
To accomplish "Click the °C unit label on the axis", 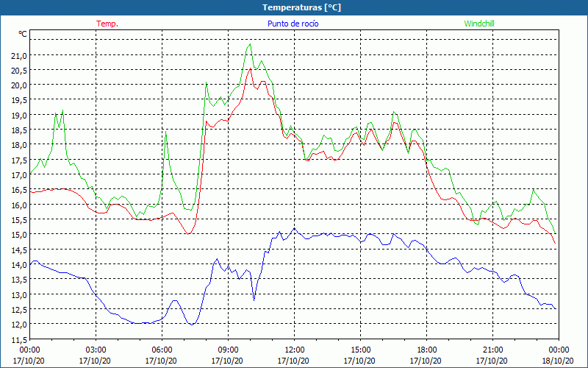I will pos(23,34).
